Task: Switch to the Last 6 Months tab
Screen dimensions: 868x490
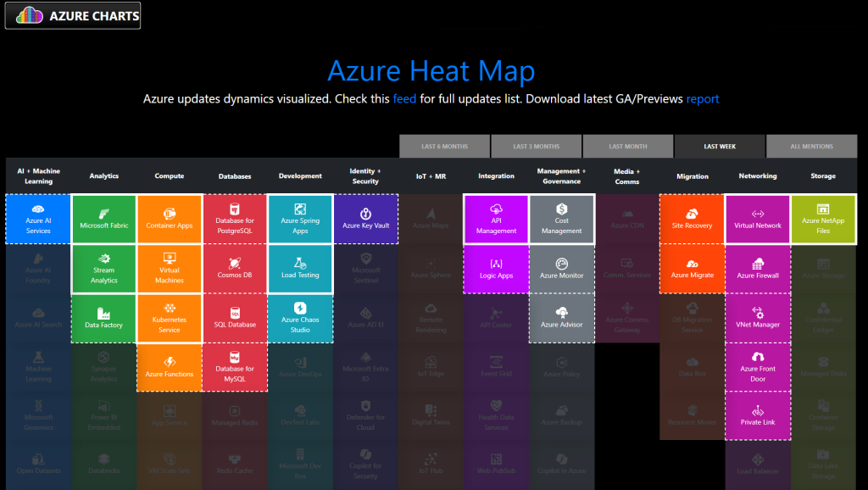Action: pos(444,146)
